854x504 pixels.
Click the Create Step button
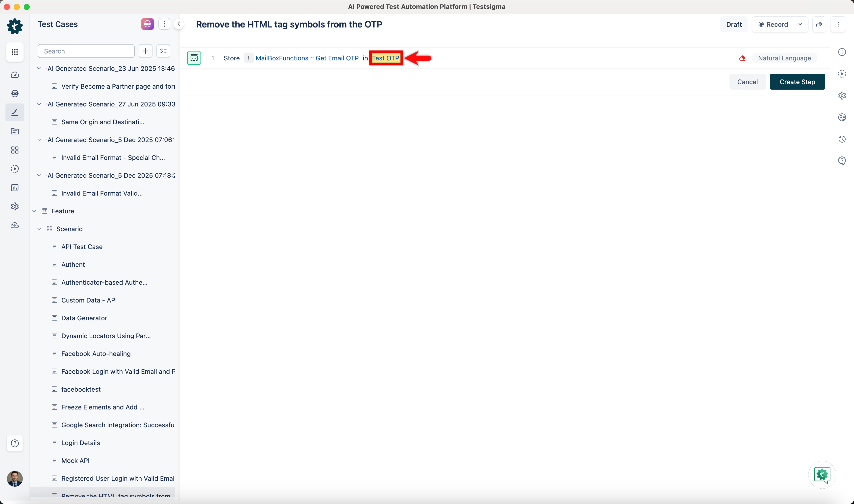point(797,81)
